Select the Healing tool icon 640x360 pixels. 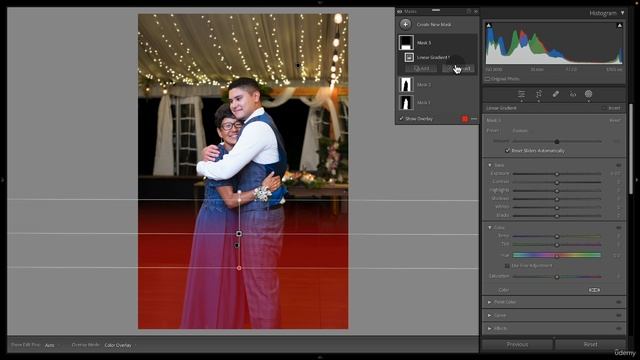tap(556, 94)
